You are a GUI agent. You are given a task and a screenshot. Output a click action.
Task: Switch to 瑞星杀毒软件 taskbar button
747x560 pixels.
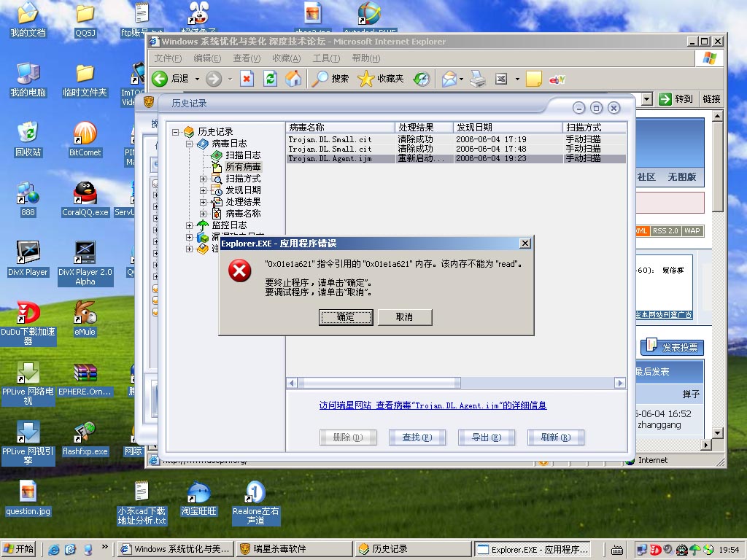pos(295,549)
